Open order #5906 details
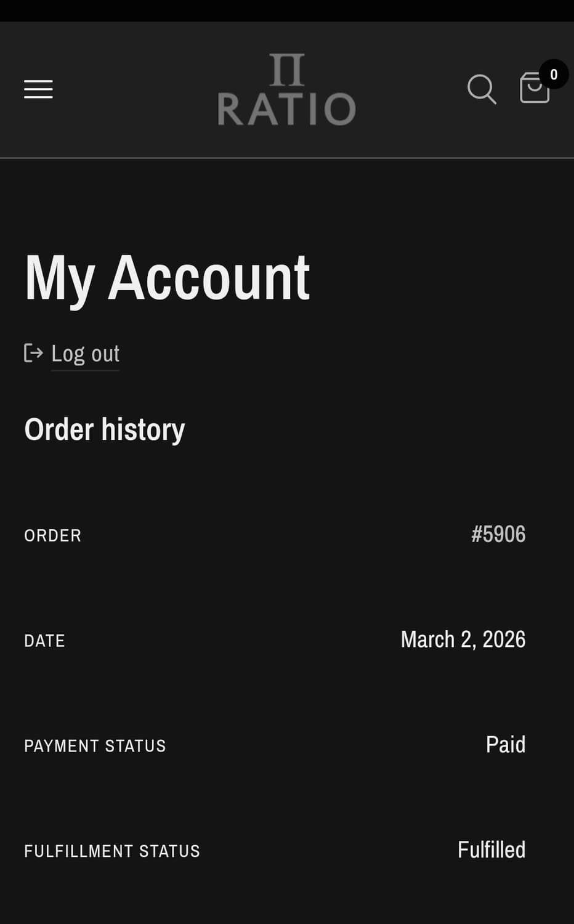574x924 pixels. coord(498,534)
